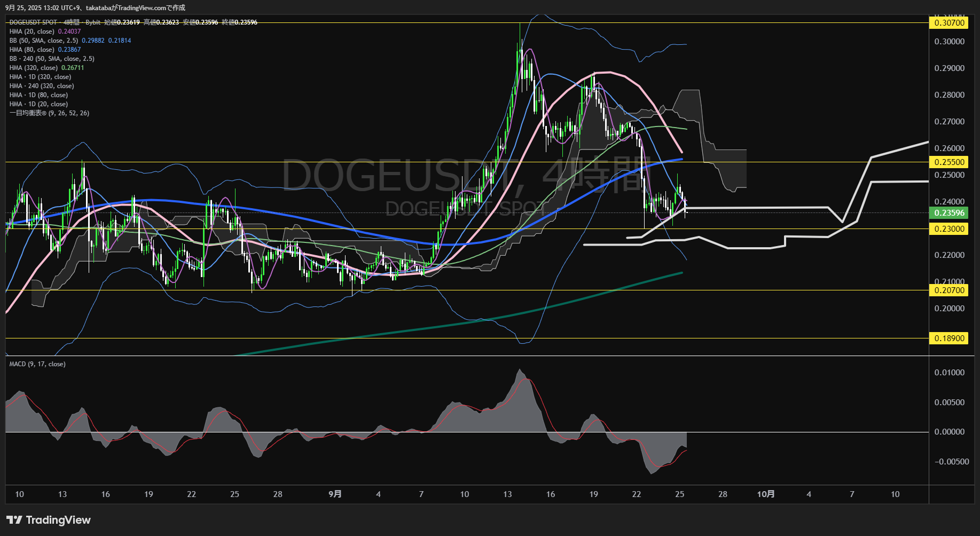Click the 一目均衡表 (9, 26, 52, 26) legend
Image resolution: width=980 pixels, height=536 pixels.
point(49,113)
